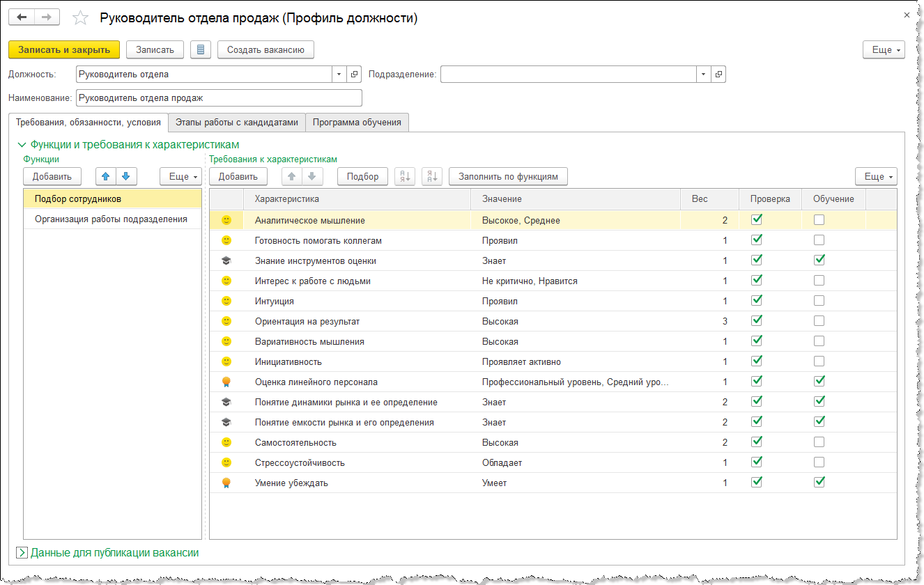Open the Должность dropdown list
Viewport: 924px width, 585px height.
point(339,74)
